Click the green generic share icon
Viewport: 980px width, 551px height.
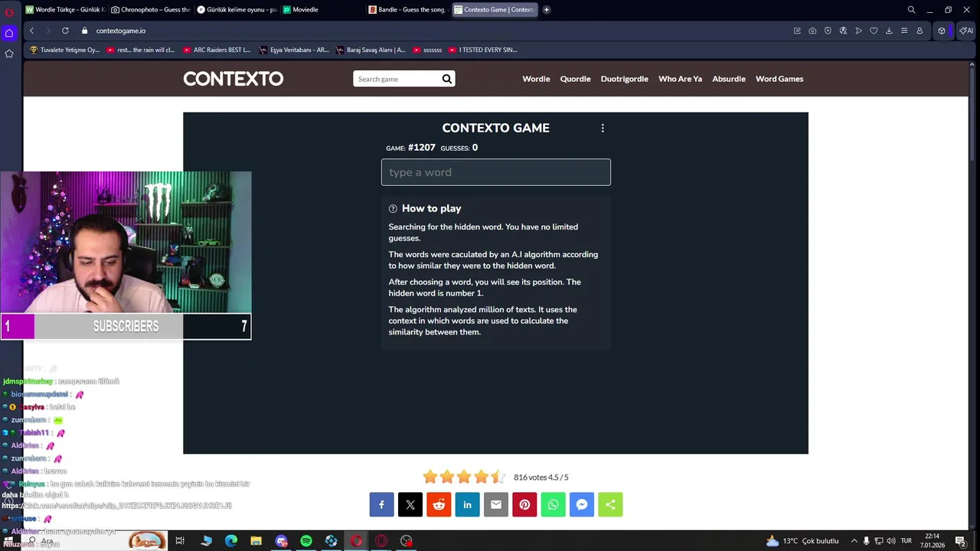pyautogui.click(x=610, y=504)
